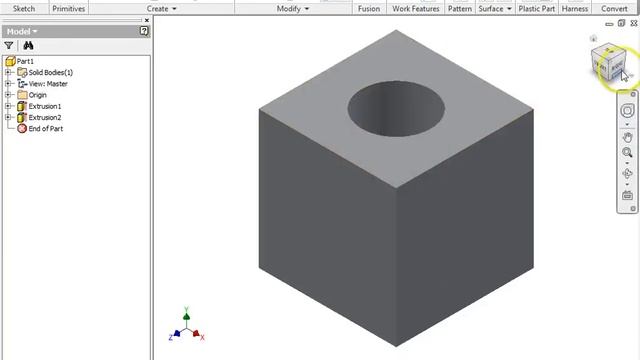This screenshot has height=360, width=640.
Task: Select End of Part tree row
Action: point(46,129)
